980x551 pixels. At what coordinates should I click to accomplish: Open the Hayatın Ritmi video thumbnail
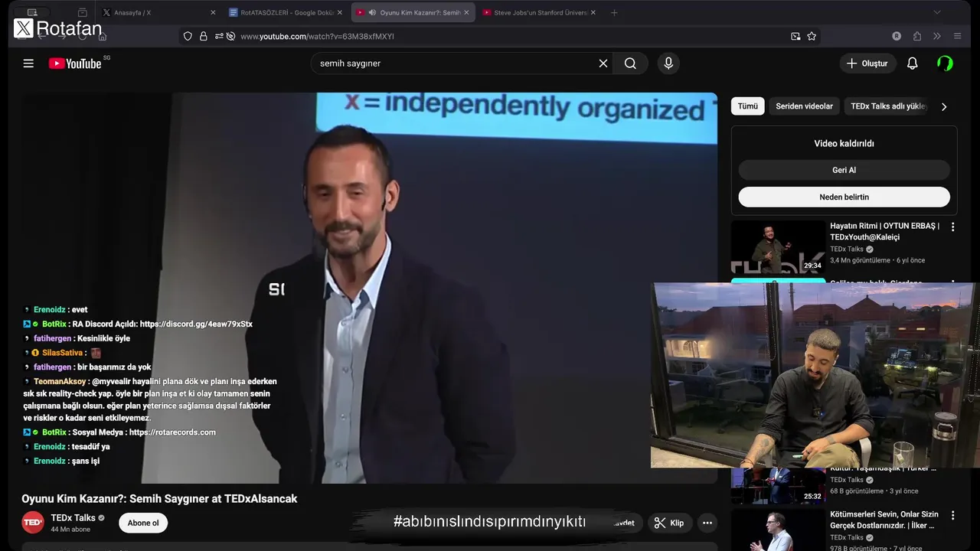778,247
